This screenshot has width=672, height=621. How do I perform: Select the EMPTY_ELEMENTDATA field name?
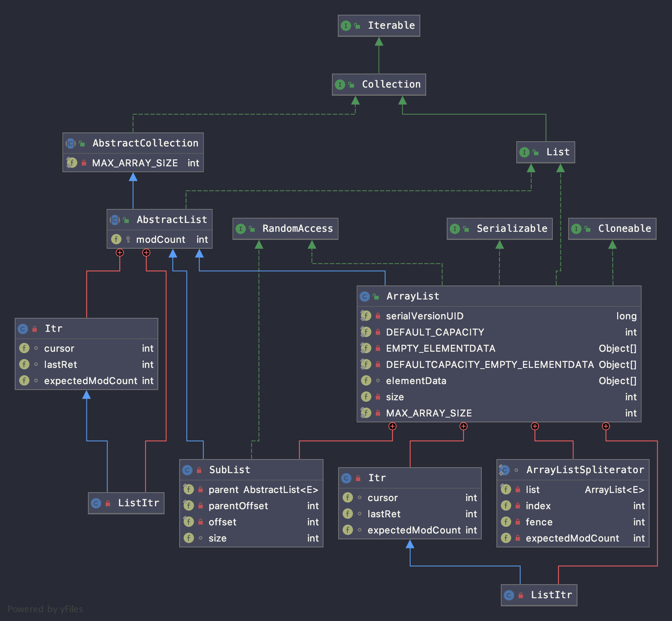pos(440,348)
